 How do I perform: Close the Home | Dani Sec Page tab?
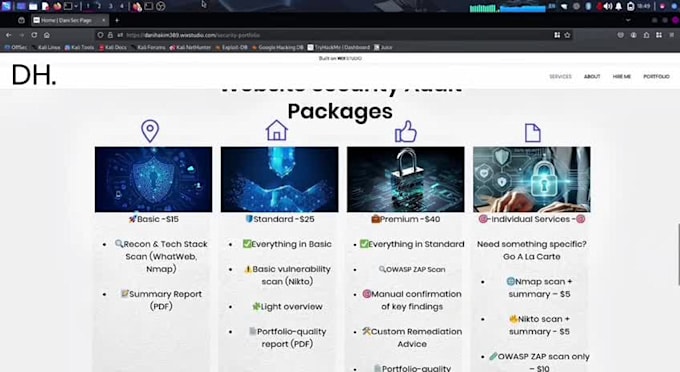pyautogui.click(x=103, y=20)
